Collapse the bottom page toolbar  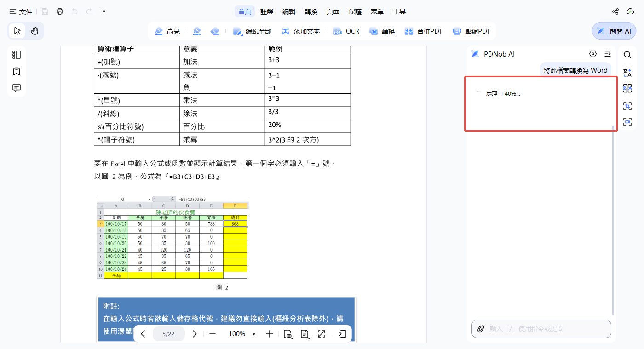(342, 334)
